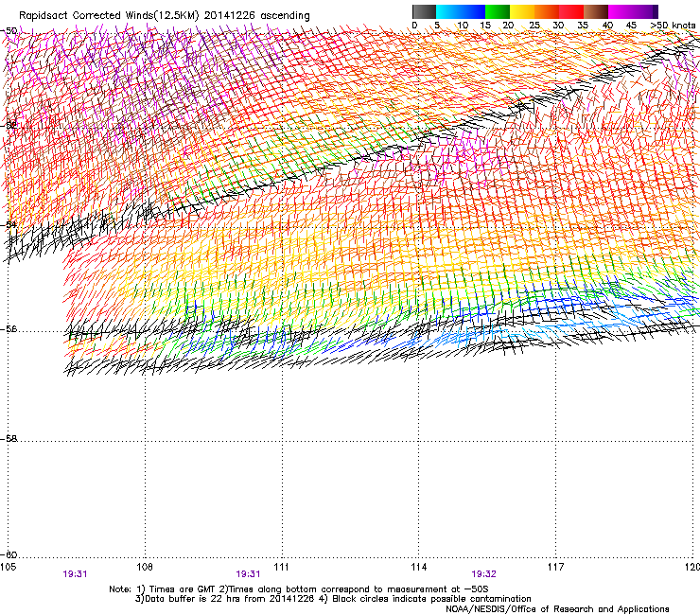Click the brown 35-40 knots legend color
Viewport: 700px width, 615px height.
coord(596,11)
